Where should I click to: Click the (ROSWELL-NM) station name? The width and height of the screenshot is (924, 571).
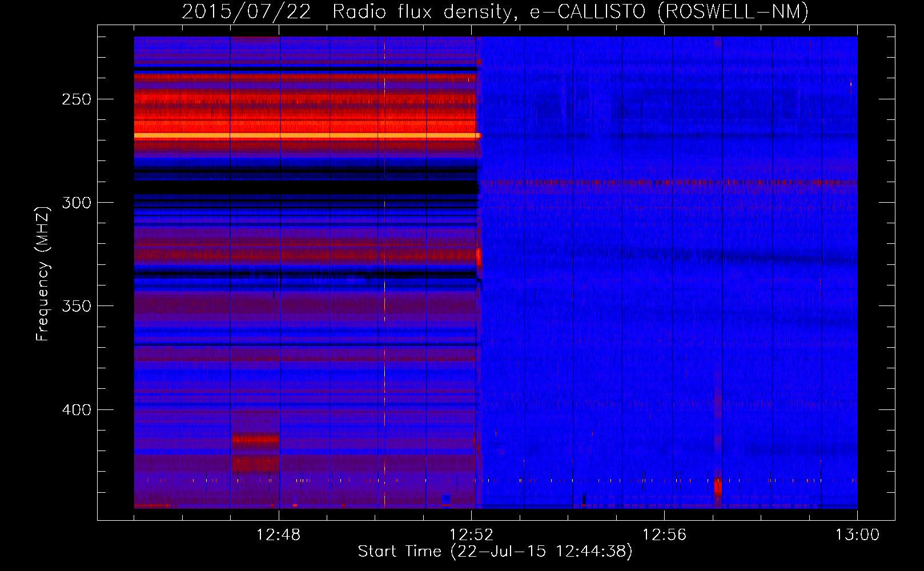pos(733,11)
